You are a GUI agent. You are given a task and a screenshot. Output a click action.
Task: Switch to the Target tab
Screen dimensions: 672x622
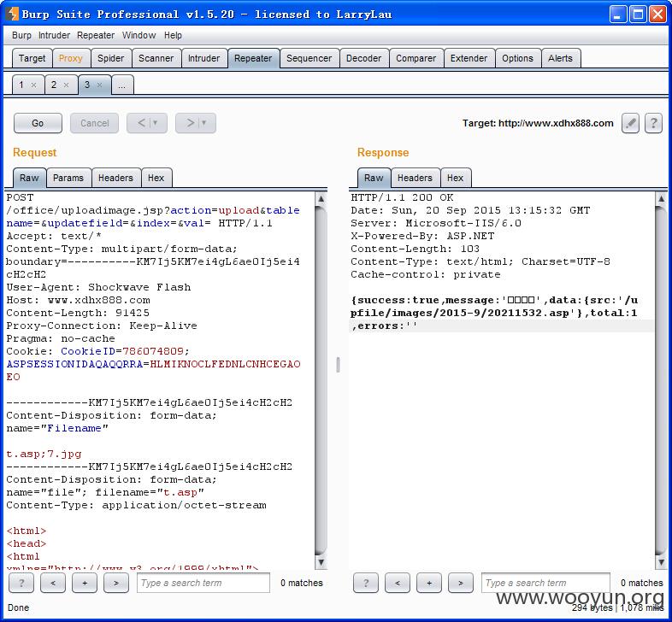[32, 58]
